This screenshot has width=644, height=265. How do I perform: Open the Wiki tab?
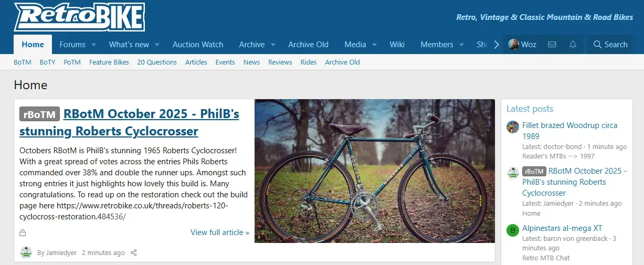397,45
